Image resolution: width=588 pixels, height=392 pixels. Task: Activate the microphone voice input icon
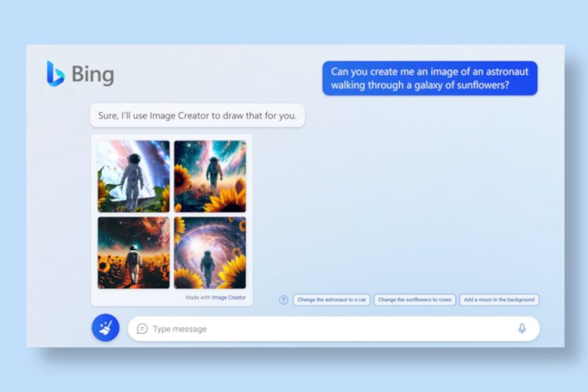(x=521, y=328)
